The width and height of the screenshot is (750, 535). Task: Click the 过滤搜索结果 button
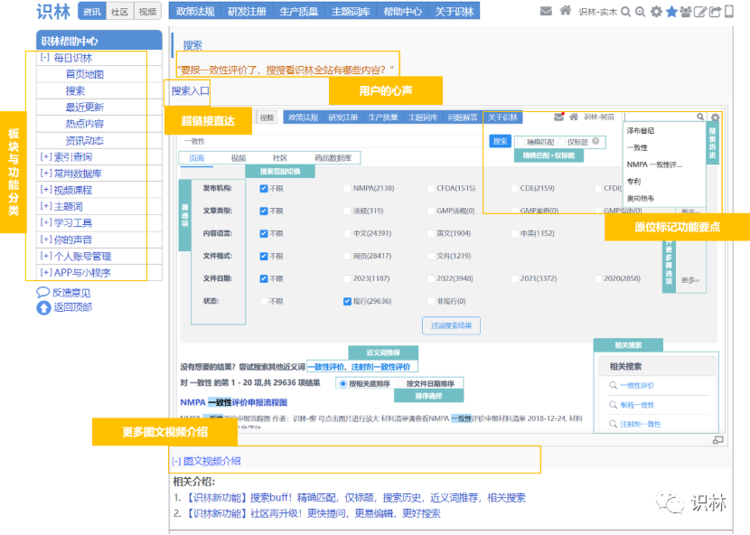[451, 326]
